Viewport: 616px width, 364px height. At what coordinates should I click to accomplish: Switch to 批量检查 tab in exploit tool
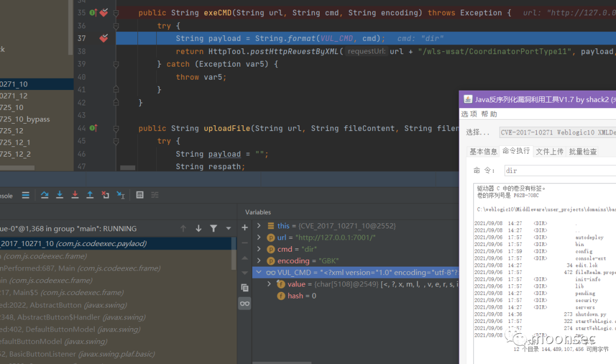583,152
